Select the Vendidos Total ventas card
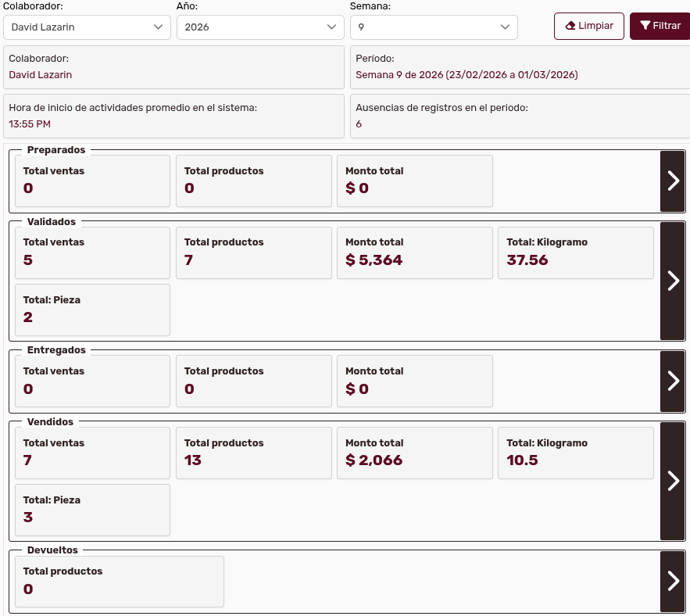Screen dimensions: 690x616 click(92, 453)
